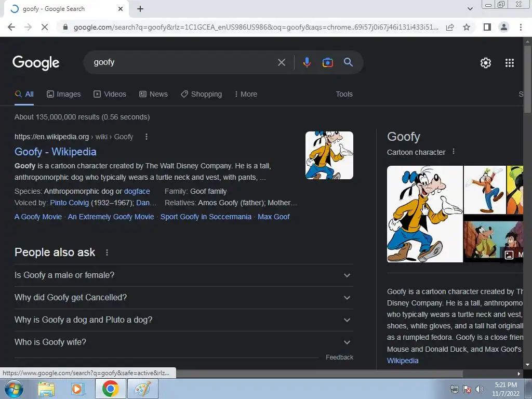Switch to the Videos tab
This screenshot has height=399, width=532.
(110, 95)
